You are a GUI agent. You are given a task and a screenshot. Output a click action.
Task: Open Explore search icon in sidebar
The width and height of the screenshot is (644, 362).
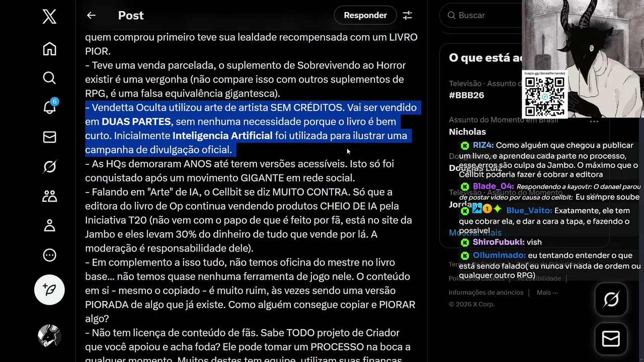point(49,78)
